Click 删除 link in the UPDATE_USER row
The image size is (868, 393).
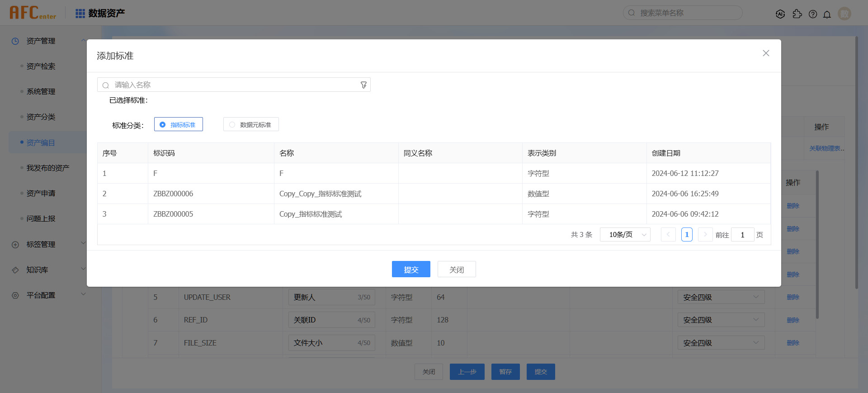coord(793,297)
